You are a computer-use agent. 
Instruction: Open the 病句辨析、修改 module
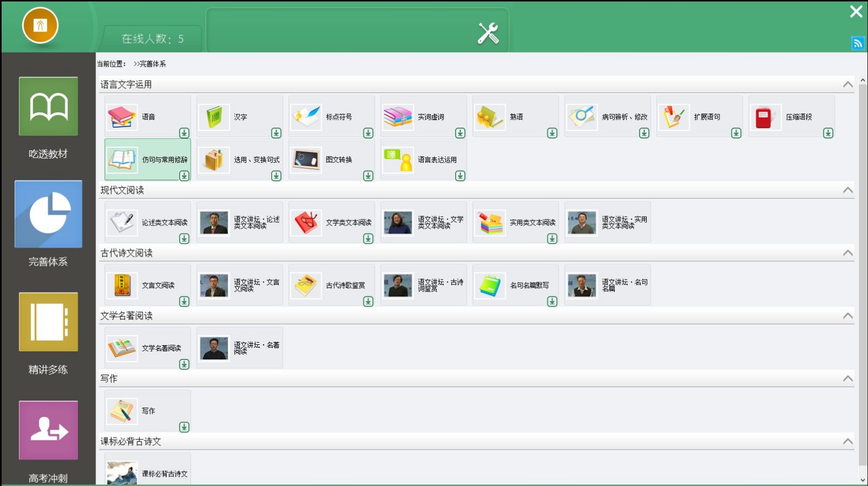click(608, 117)
